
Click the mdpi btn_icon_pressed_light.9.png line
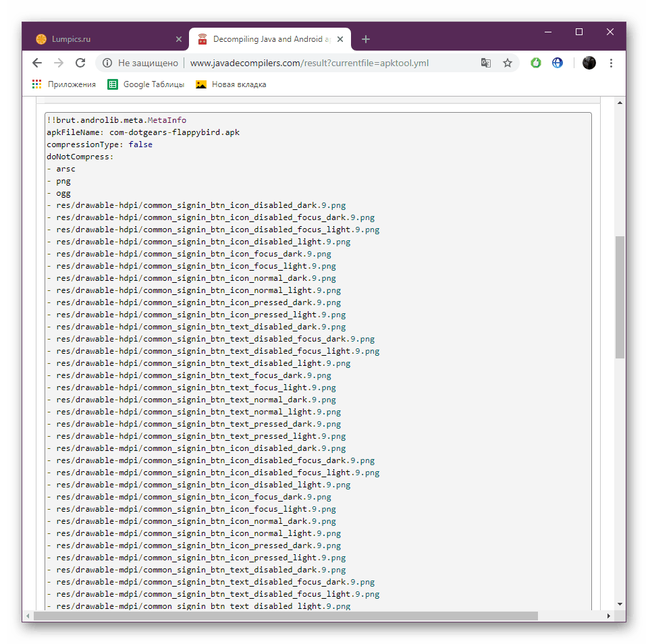(196, 558)
